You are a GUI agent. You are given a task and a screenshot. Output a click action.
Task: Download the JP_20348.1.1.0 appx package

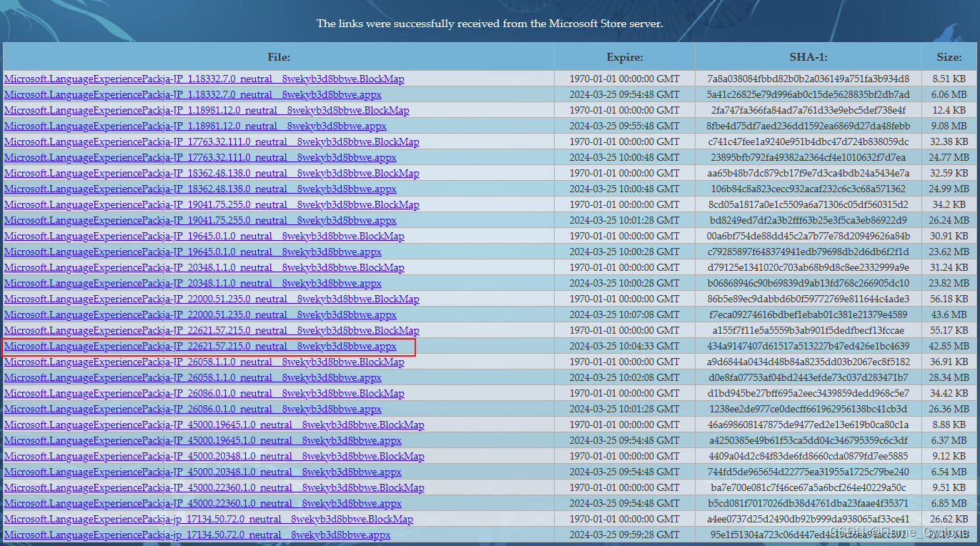(x=193, y=283)
